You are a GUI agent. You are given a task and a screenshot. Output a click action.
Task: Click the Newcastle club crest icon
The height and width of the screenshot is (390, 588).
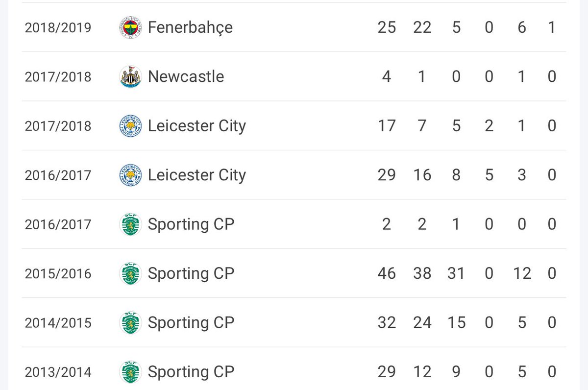pyautogui.click(x=130, y=77)
